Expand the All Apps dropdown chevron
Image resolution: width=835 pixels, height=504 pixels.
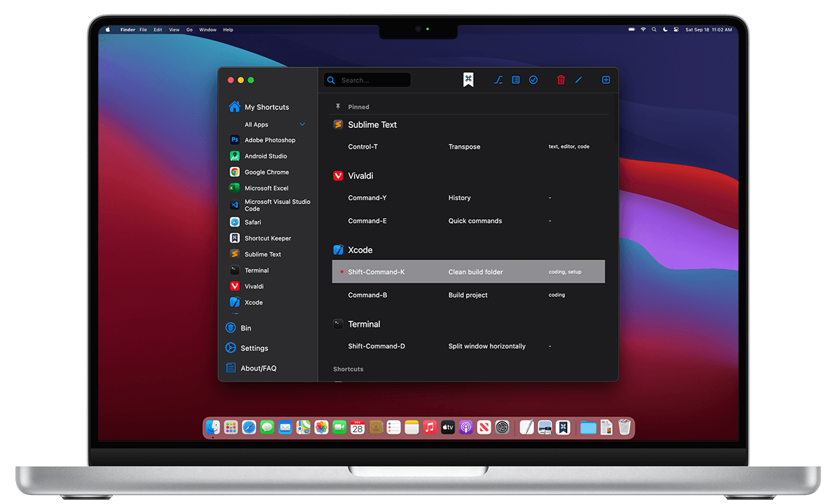click(302, 124)
